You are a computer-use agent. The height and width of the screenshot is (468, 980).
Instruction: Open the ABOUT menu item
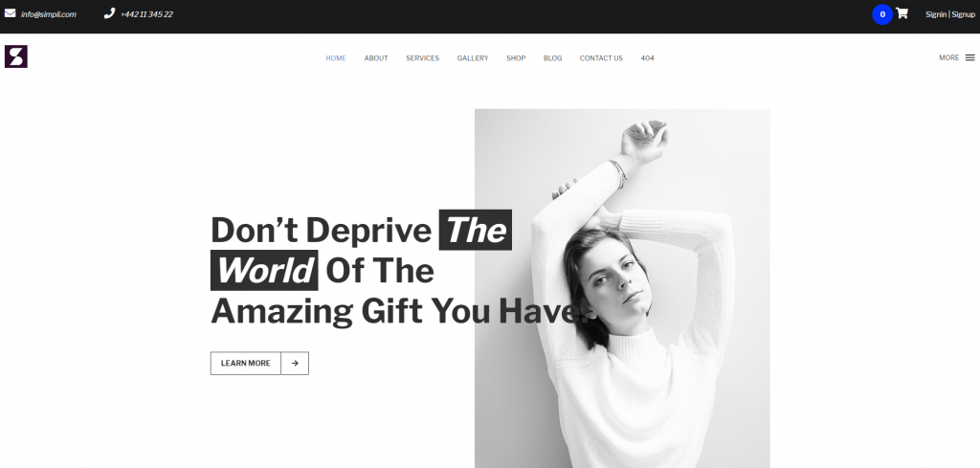(x=376, y=58)
